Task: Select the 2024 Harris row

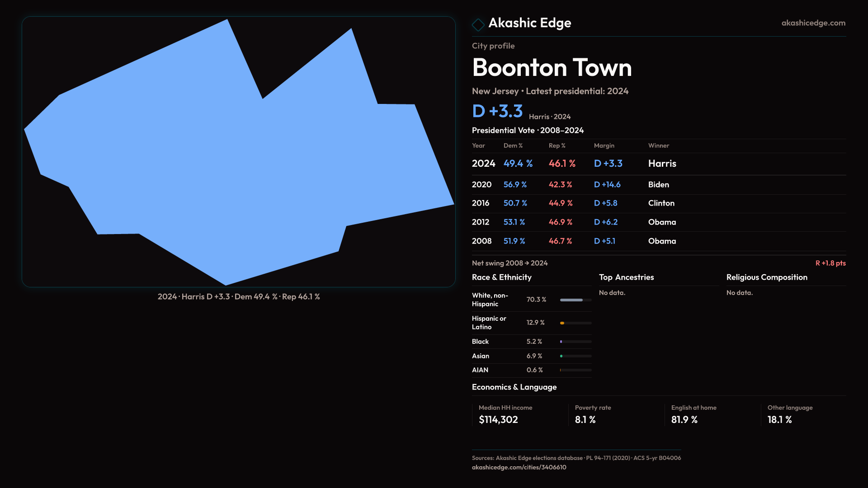Action: (x=658, y=164)
